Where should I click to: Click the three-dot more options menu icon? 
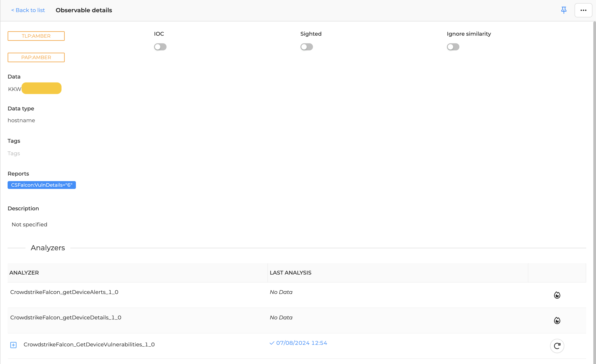(x=583, y=10)
